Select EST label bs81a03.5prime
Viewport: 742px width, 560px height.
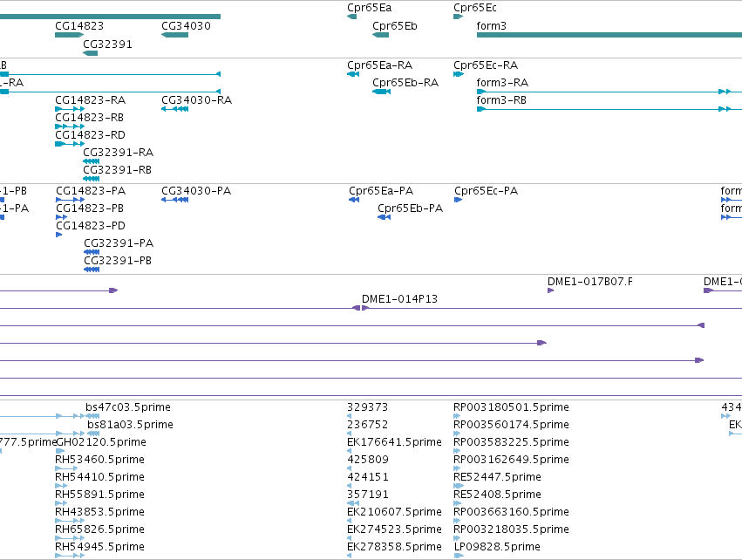click(x=130, y=425)
